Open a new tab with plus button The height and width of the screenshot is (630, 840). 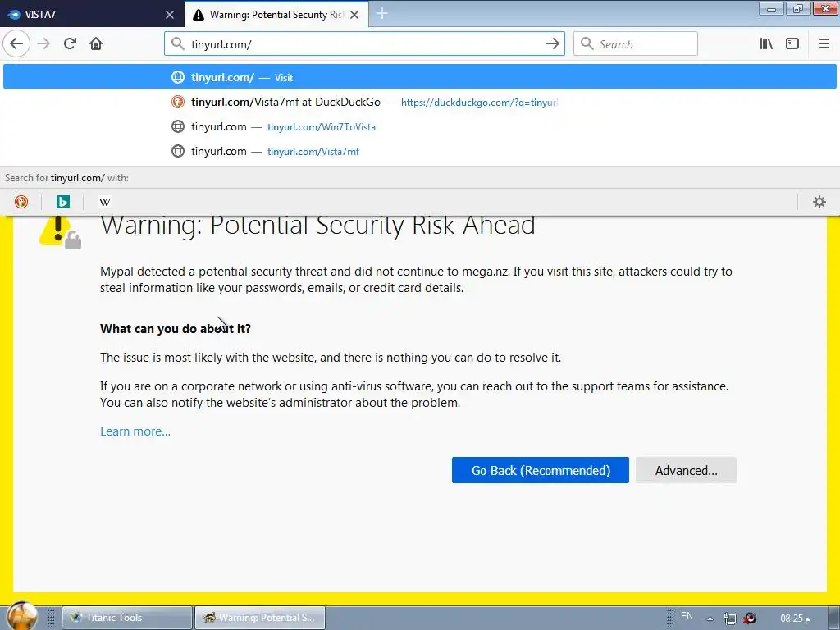tap(382, 14)
